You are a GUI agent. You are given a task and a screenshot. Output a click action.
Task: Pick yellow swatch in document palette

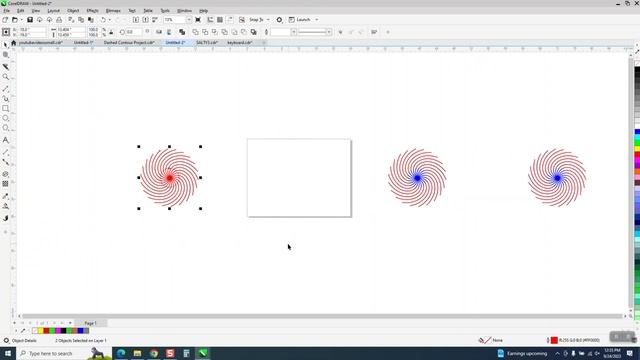[x=40, y=331]
